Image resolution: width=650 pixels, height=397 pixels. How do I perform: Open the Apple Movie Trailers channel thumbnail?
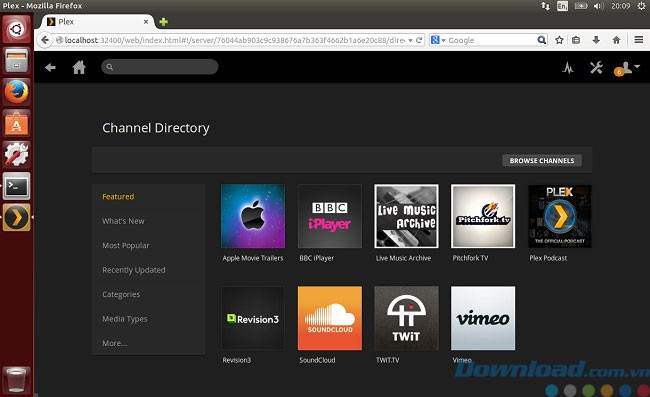click(x=253, y=216)
